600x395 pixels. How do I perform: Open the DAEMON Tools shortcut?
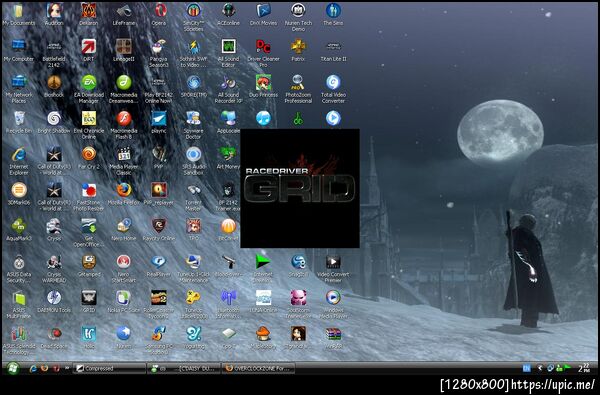[54, 302]
